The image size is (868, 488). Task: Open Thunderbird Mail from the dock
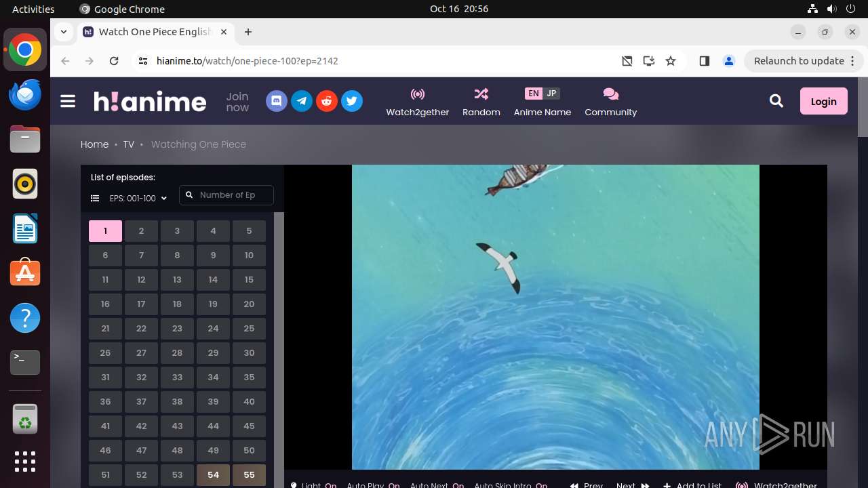[25, 94]
